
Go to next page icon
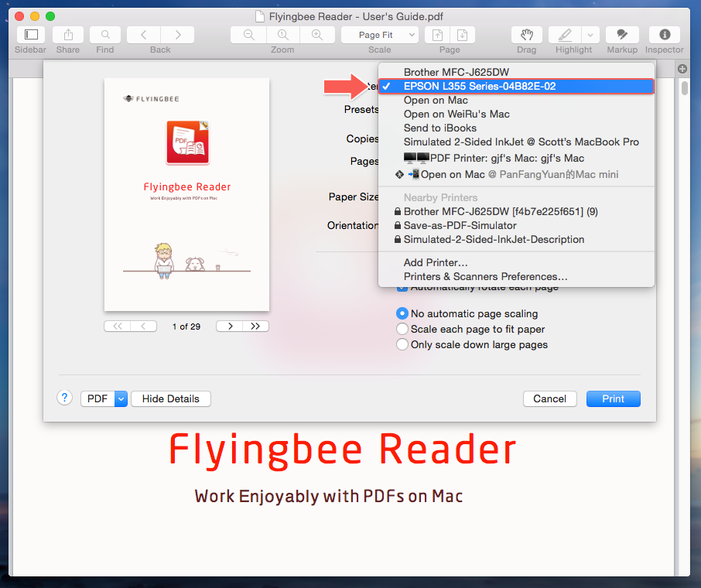[x=462, y=35]
